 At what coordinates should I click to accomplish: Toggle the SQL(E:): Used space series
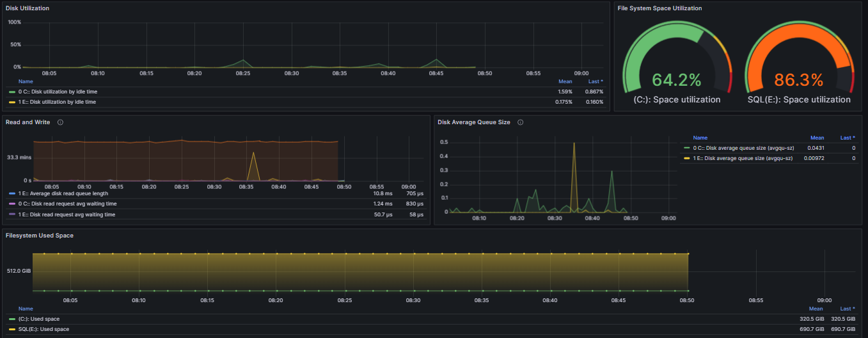(x=44, y=329)
